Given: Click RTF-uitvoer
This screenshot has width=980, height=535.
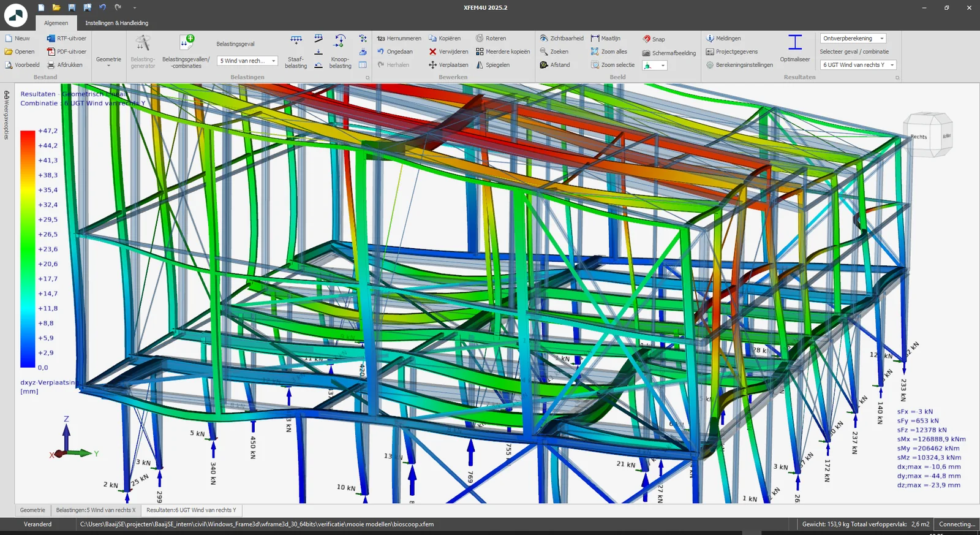Looking at the screenshot, I should [67, 38].
